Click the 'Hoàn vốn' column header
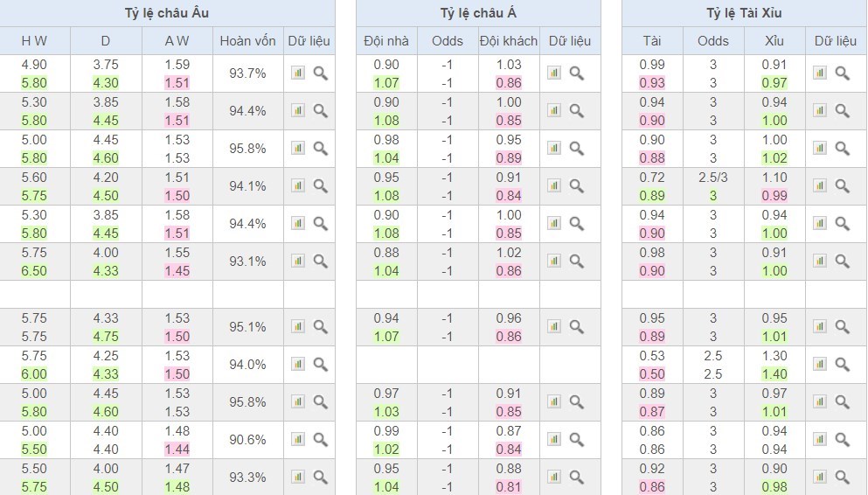This screenshot has width=868, height=495. (247, 41)
